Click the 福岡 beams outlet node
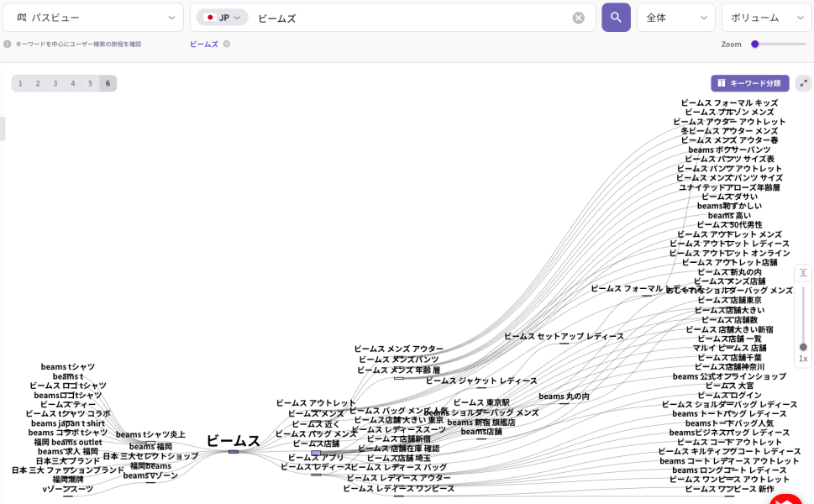Image resolution: width=814 pixels, height=504 pixels. [68, 442]
